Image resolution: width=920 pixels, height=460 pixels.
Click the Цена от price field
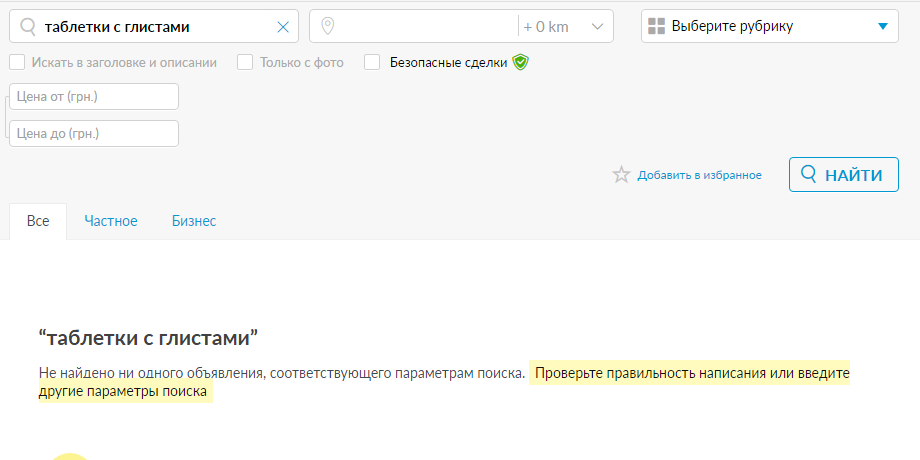94,96
